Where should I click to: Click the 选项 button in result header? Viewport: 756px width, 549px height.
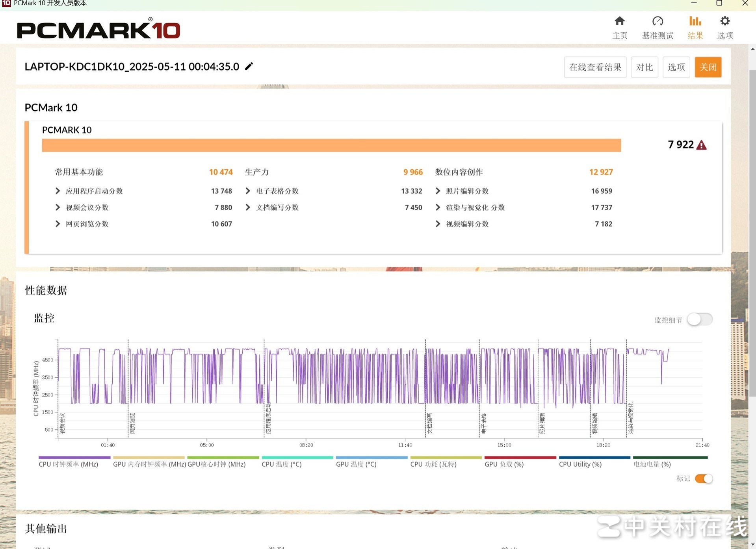click(676, 67)
